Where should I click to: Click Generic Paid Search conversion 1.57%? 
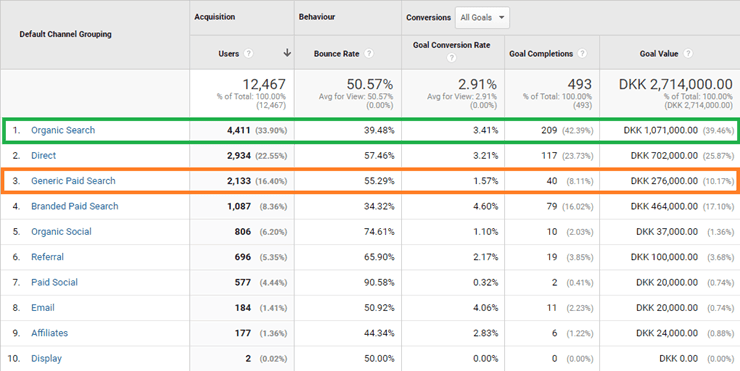point(486,181)
